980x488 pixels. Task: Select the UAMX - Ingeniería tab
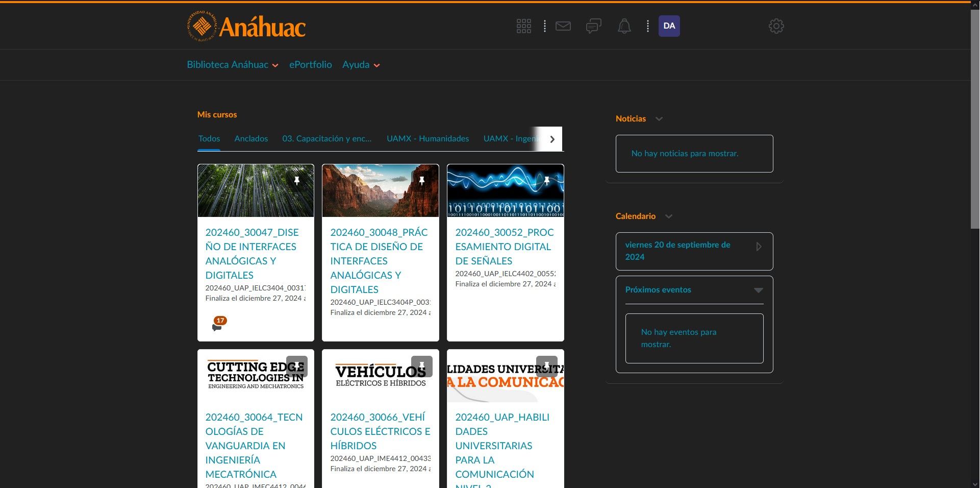512,139
